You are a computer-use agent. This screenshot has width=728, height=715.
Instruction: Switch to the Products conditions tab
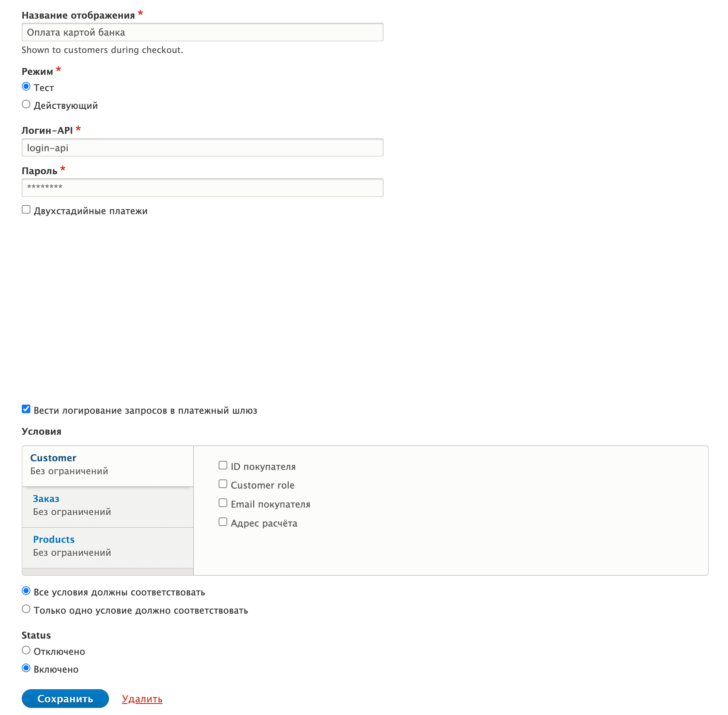(x=54, y=540)
